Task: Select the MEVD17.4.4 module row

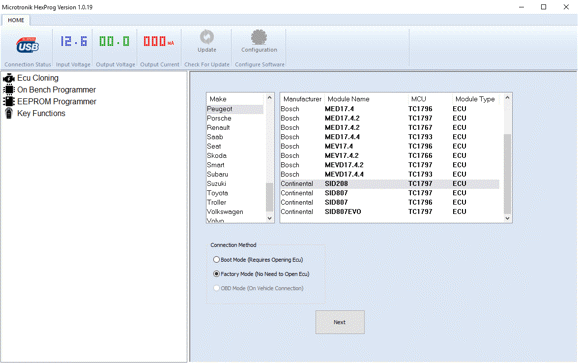Action: pyautogui.click(x=390, y=174)
